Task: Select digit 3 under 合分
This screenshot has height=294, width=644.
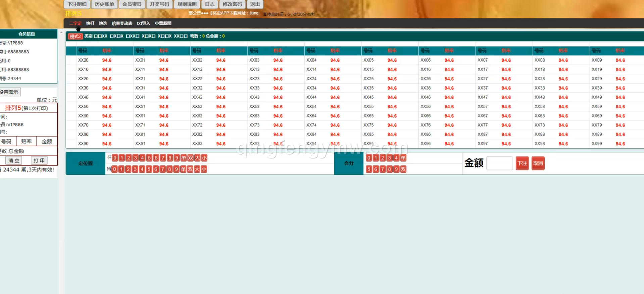Action: (389, 158)
